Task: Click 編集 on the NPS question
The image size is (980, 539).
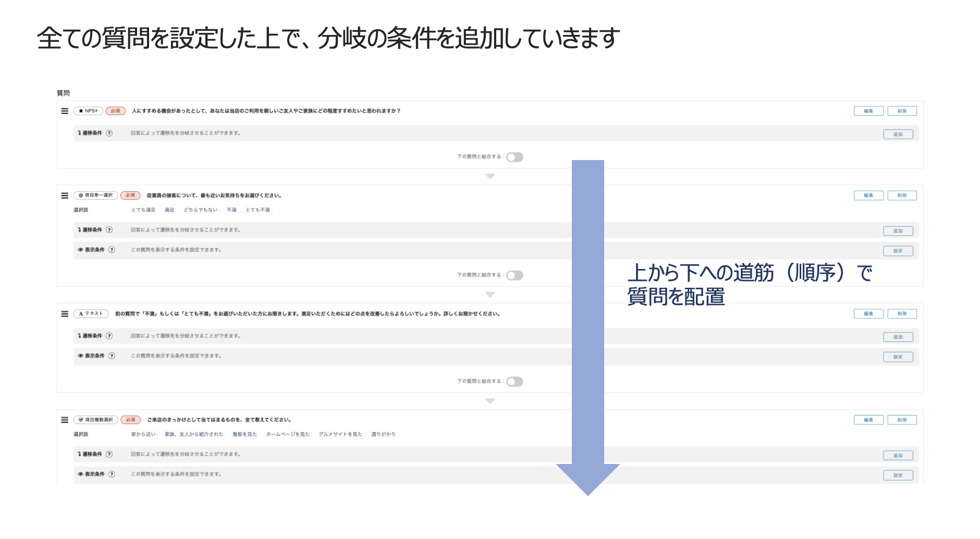Action: pos(868,111)
